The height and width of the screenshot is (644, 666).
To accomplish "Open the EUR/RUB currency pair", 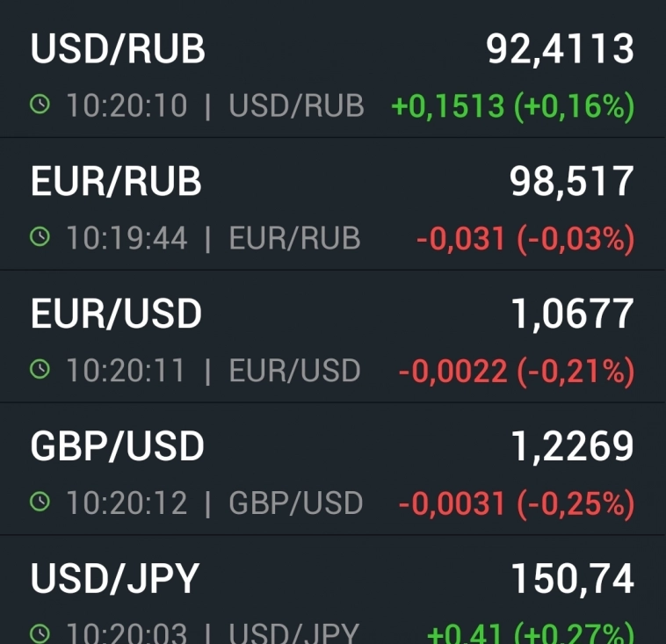I will [x=116, y=182].
